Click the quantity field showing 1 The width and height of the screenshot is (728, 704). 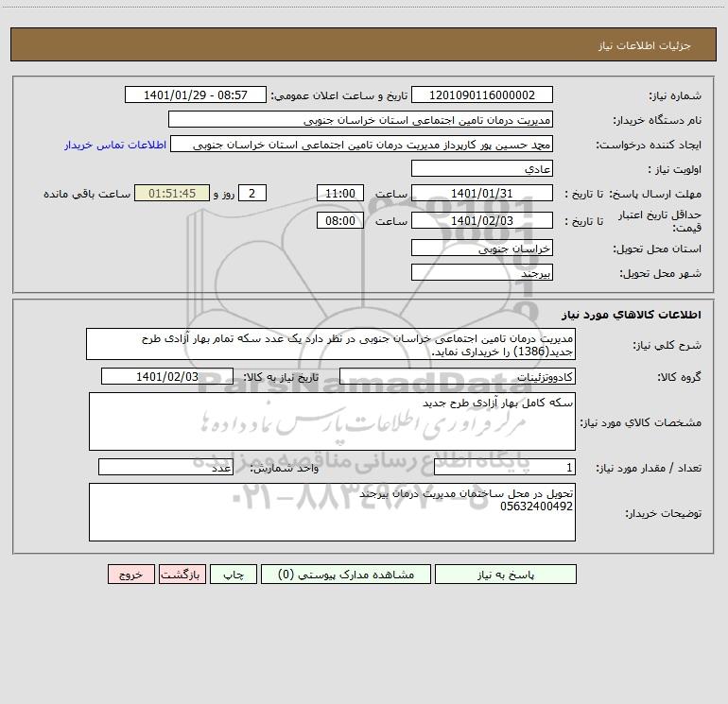(x=505, y=467)
